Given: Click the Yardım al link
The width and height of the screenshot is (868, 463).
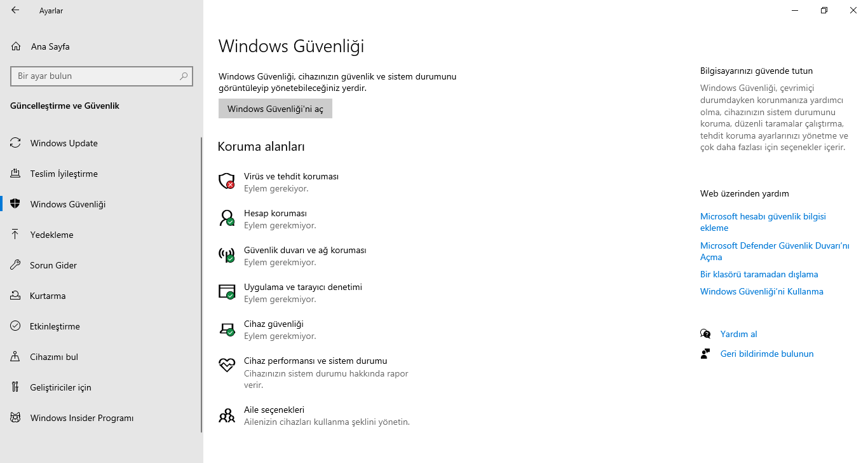Looking at the screenshot, I should click(x=738, y=334).
